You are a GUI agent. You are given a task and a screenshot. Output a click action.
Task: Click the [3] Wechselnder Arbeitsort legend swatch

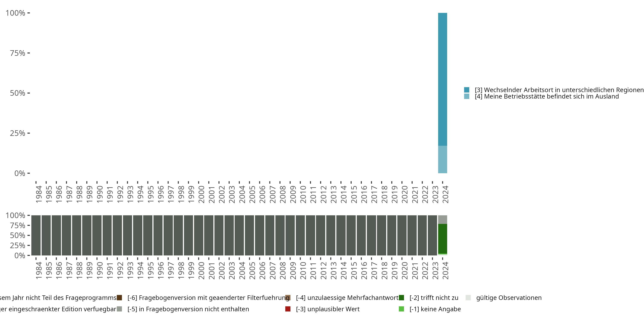(466, 90)
